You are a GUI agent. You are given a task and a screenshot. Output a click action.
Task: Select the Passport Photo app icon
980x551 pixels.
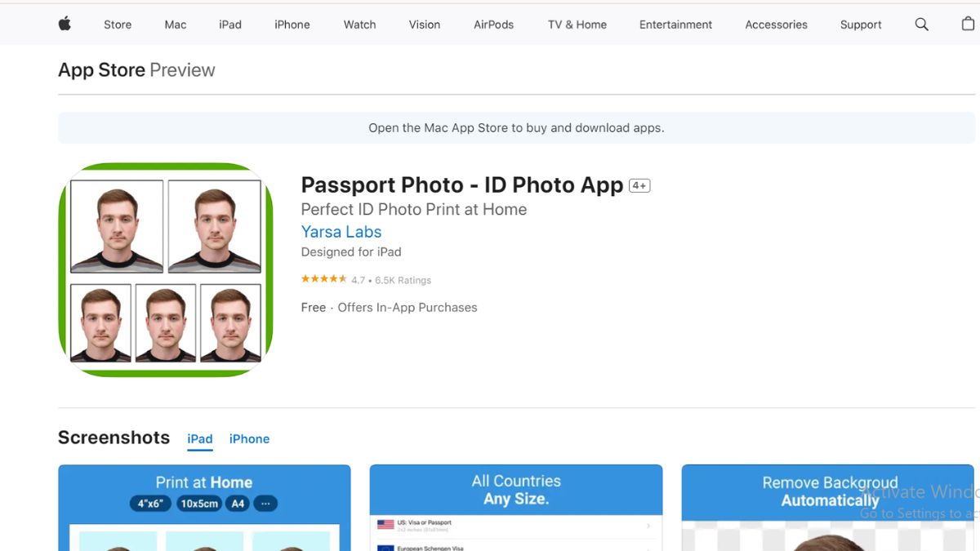pyautogui.click(x=165, y=269)
